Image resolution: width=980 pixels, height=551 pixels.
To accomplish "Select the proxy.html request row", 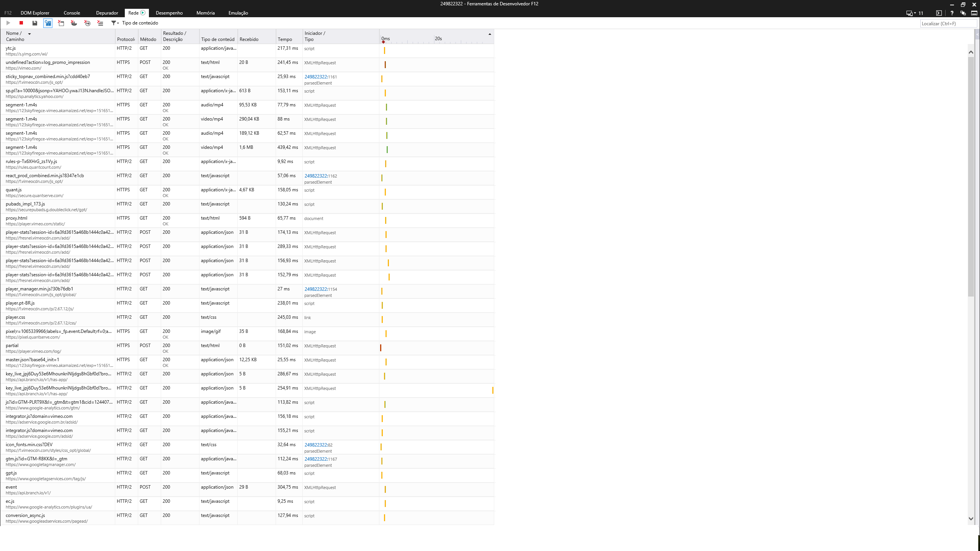I will pyautogui.click(x=247, y=221).
